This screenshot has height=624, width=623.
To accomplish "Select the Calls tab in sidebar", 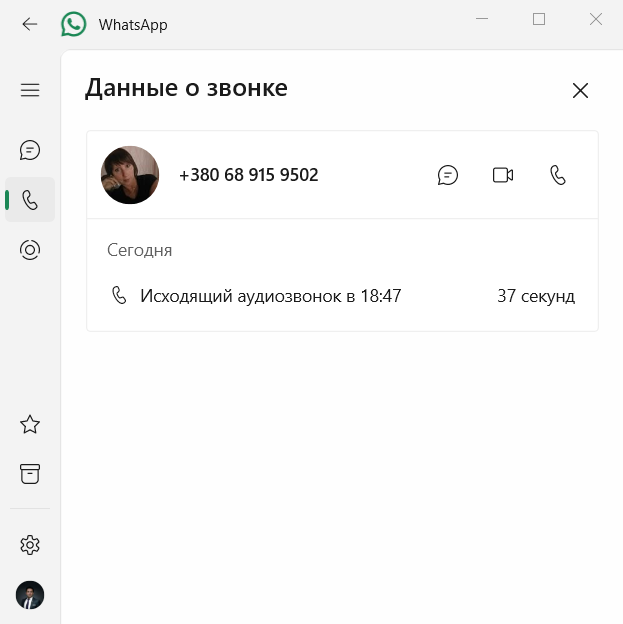I will [x=30, y=200].
